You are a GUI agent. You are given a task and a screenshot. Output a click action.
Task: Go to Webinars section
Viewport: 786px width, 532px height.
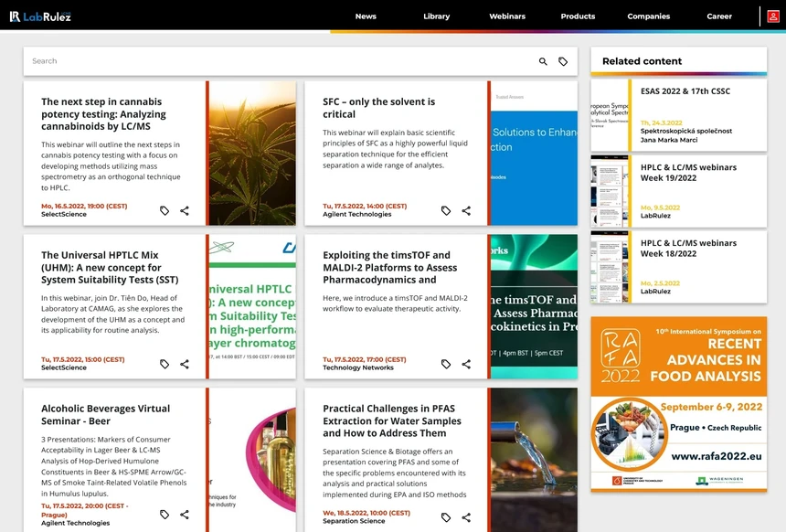point(507,16)
